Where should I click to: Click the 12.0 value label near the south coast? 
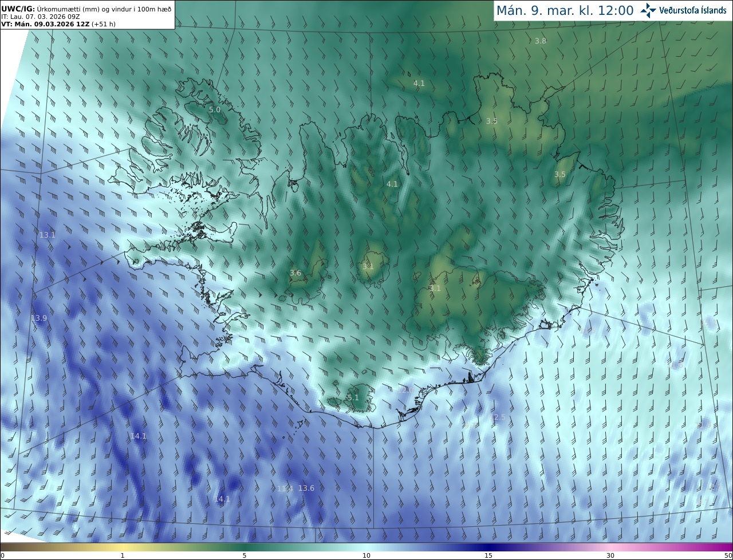point(405,390)
